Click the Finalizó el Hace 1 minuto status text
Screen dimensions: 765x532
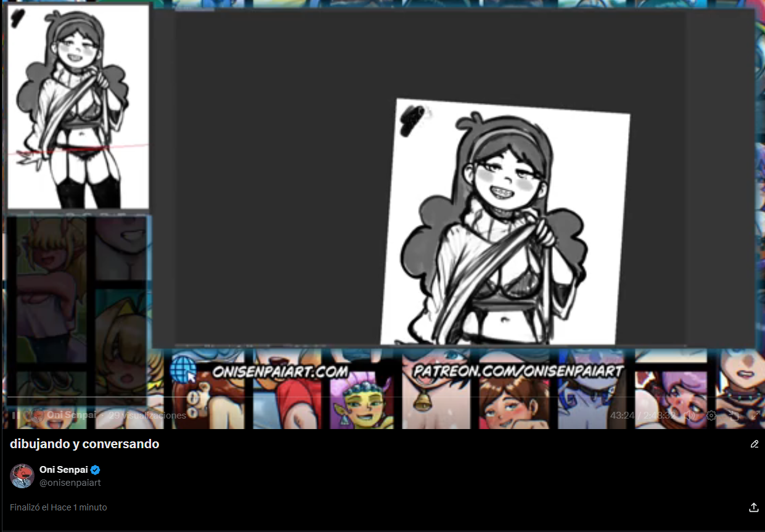click(59, 507)
